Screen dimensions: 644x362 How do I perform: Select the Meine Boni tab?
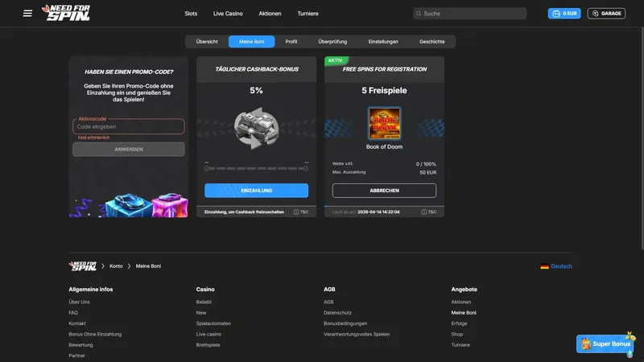pos(251,42)
